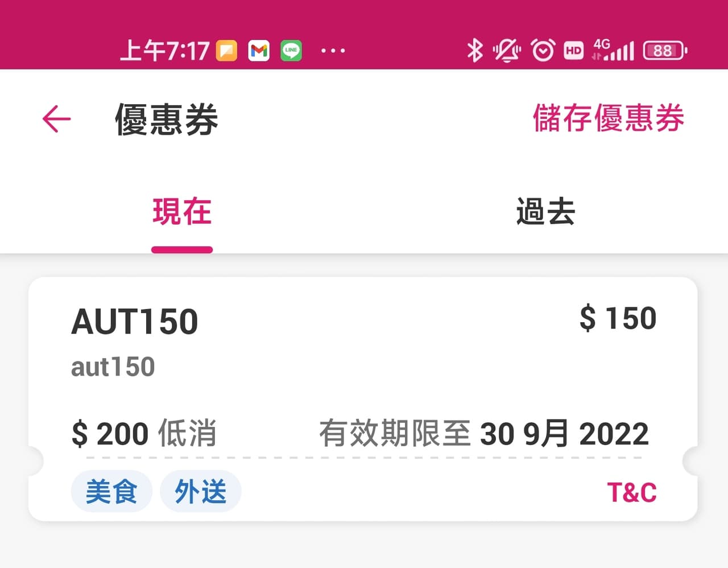728x568 pixels.
Task: Expand hidden status icons via ellipsis
Action: 333,51
